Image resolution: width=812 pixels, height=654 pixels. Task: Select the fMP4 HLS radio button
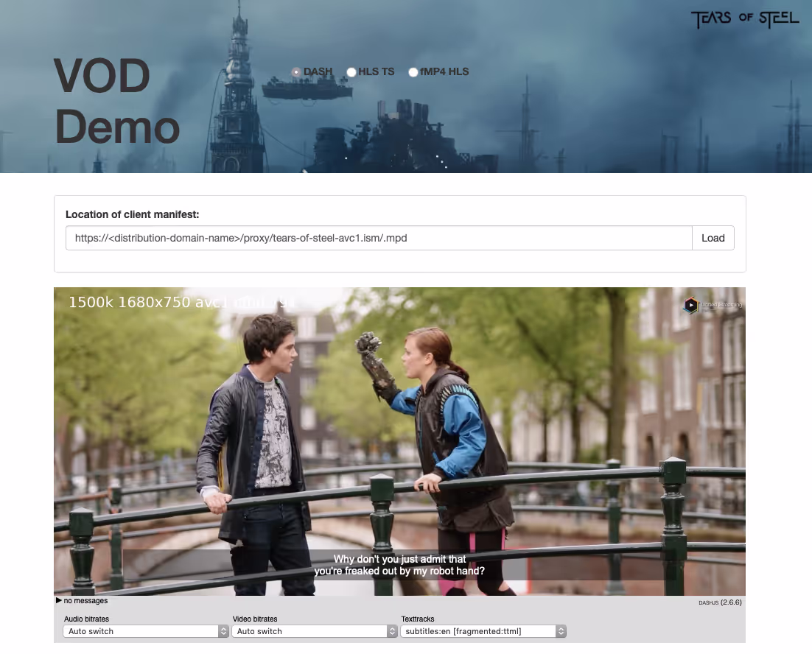(x=413, y=72)
